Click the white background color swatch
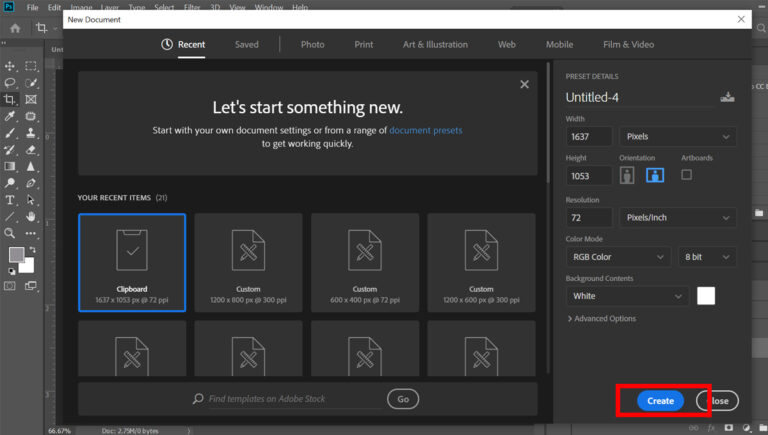768x435 pixels. (x=706, y=296)
